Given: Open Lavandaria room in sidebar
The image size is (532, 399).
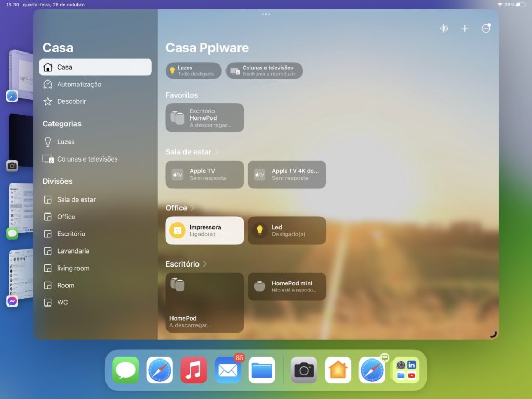Looking at the screenshot, I should (96, 251).
